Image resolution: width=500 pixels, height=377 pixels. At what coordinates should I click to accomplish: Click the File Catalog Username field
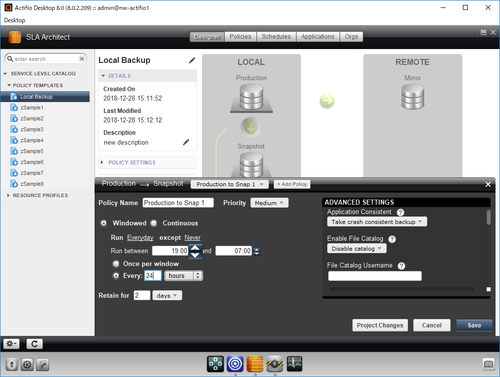point(375,276)
